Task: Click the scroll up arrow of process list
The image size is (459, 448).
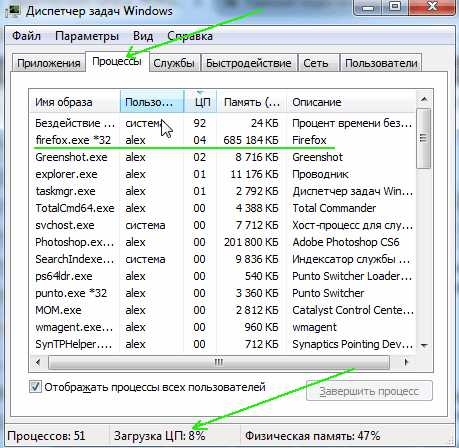Action: [x=424, y=99]
